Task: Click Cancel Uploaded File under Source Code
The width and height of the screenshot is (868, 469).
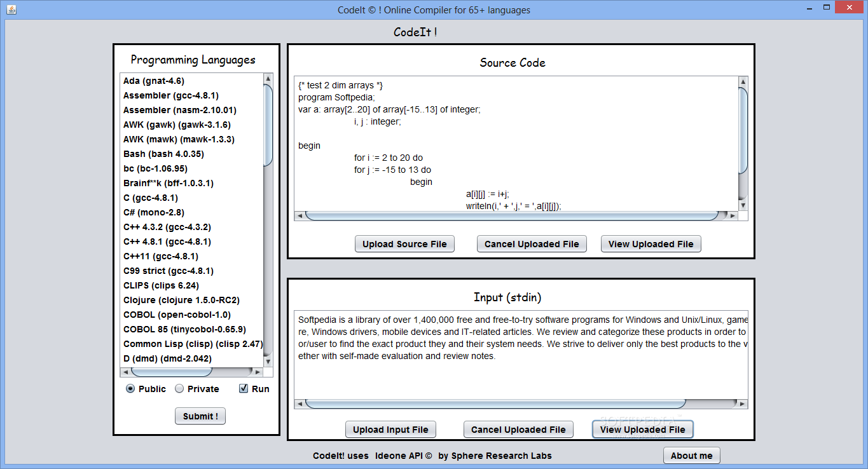Action: coord(532,244)
